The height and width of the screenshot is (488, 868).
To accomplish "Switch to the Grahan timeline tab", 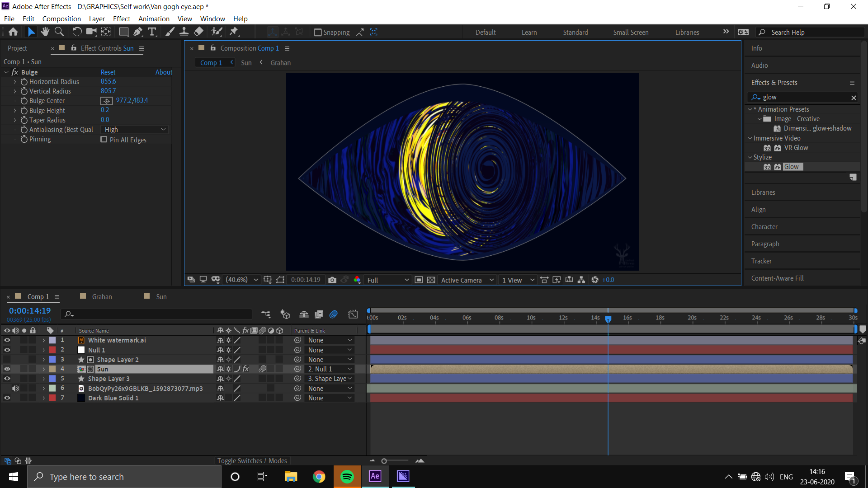I will click(102, 297).
